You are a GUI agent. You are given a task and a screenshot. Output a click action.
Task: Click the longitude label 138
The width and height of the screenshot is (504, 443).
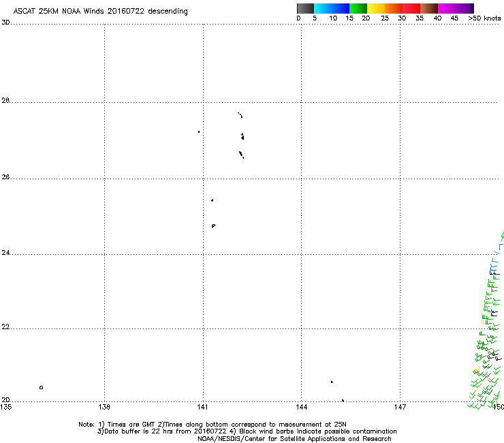[x=104, y=407]
